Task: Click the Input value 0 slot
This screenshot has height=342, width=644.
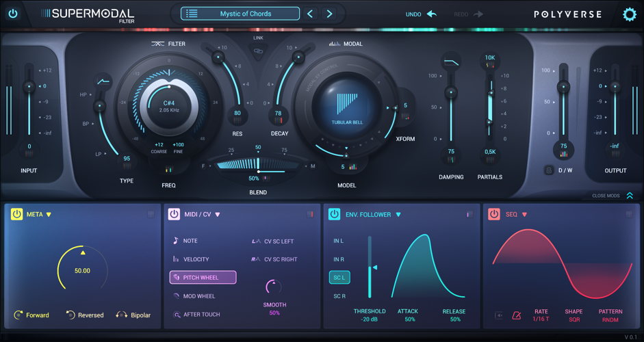Action: [29, 149]
